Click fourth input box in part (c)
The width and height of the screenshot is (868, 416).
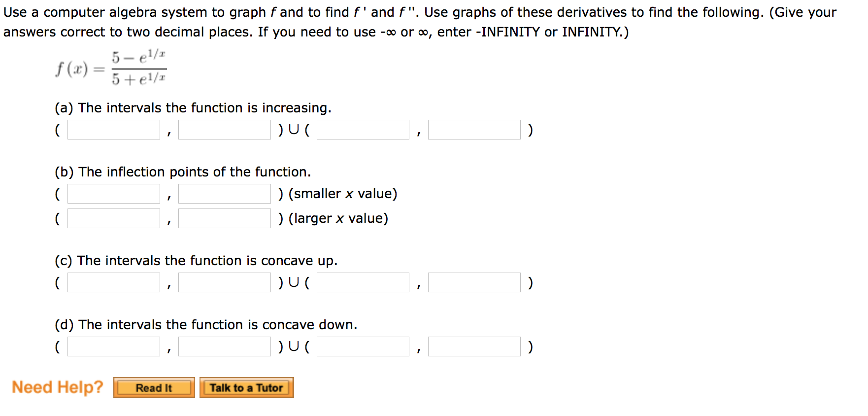click(474, 282)
